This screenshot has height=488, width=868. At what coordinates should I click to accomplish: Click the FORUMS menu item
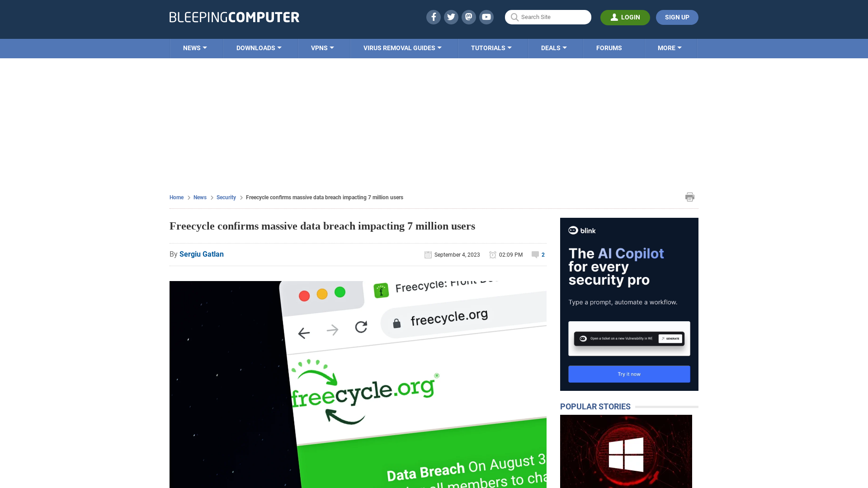(609, 47)
